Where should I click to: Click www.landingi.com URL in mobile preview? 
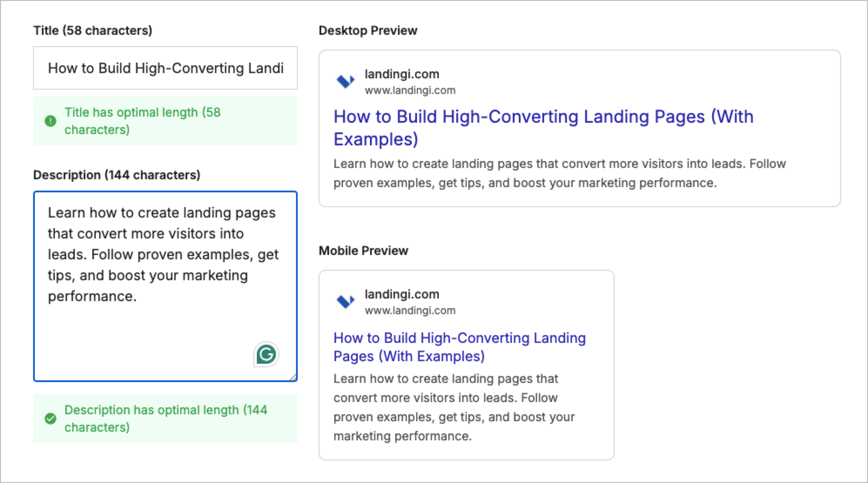click(x=410, y=311)
